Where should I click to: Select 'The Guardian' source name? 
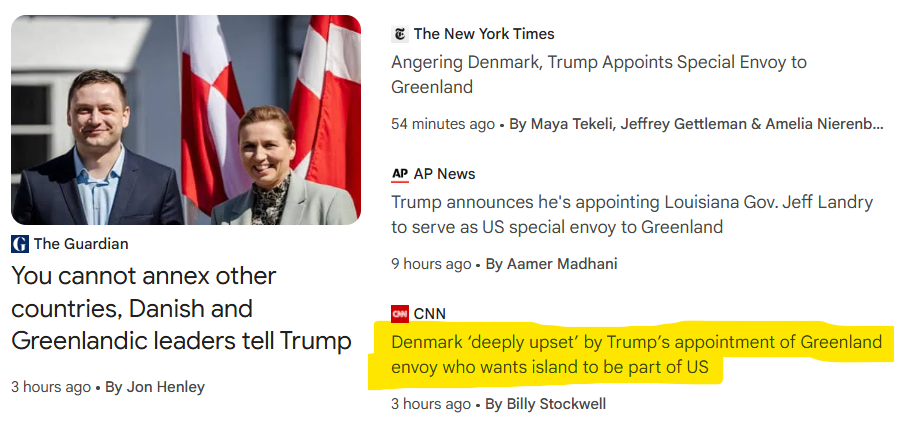[x=81, y=244]
